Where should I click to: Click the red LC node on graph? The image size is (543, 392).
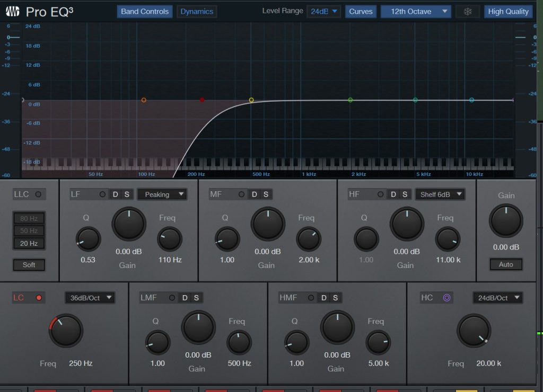tap(202, 100)
